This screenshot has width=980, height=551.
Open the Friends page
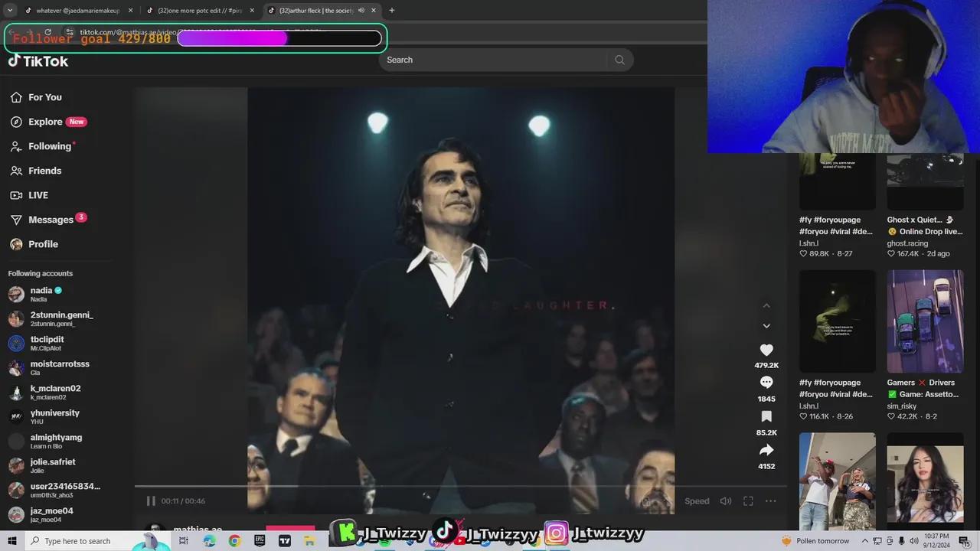coord(36,171)
